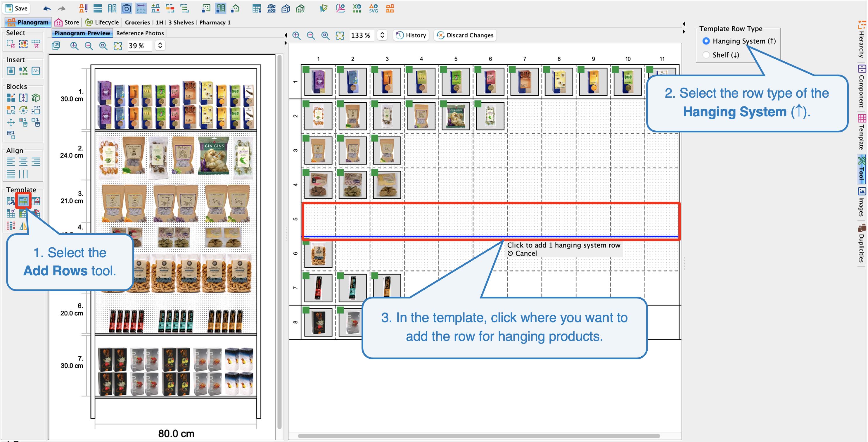The height and width of the screenshot is (442, 868).
Task: Click the SVG export icon
Action: pos(373,8)
